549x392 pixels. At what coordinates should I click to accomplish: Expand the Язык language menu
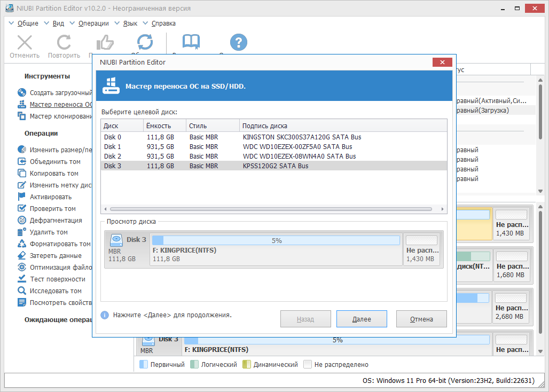(x=130, y=23)
